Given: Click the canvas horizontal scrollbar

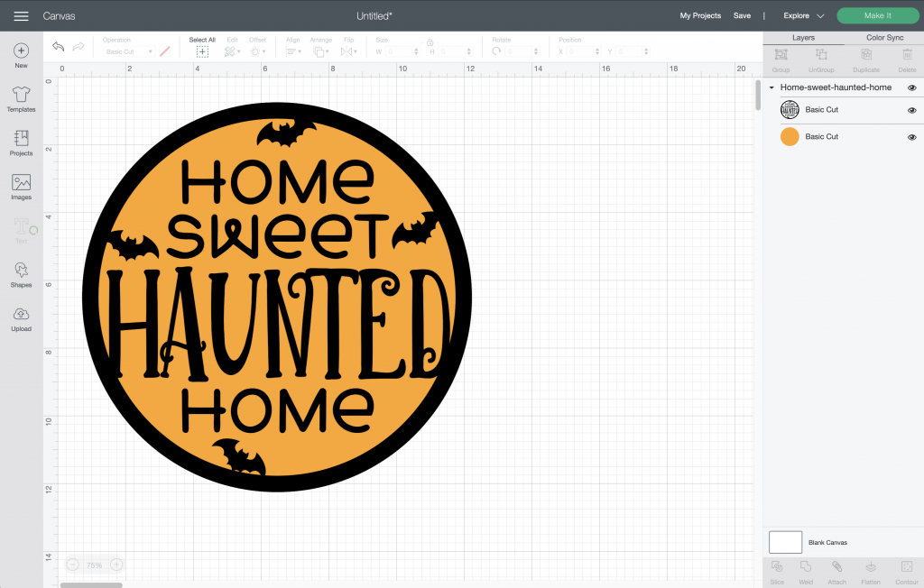Looking at the screenshot, I should pyautogui.click(x=91, y=585).
